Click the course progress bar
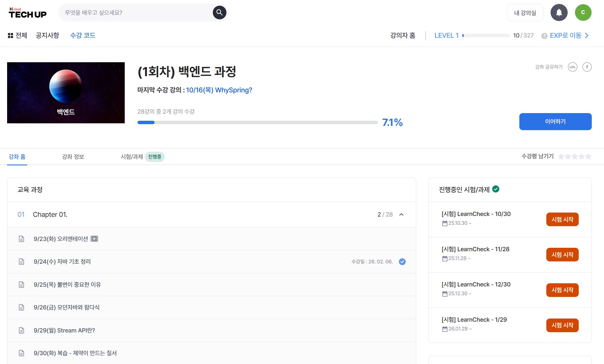 [257, 122]
